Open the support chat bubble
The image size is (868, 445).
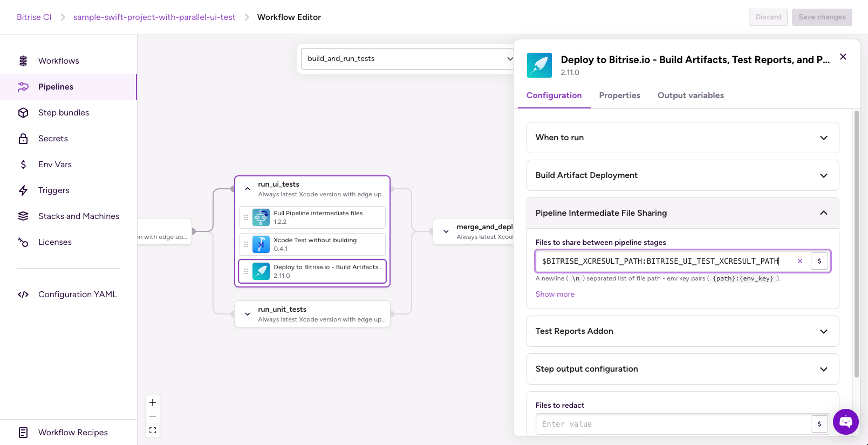click(846, 422)
